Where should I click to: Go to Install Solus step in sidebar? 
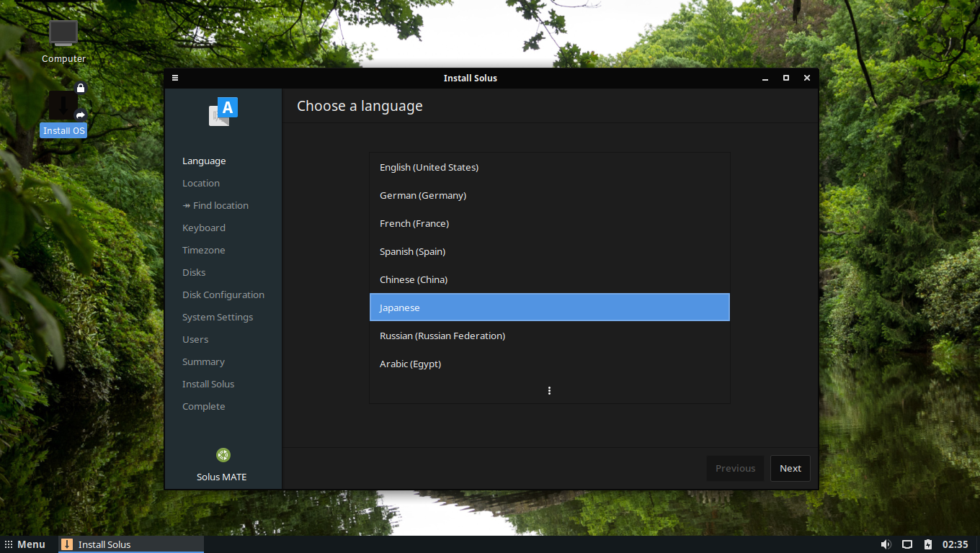pyautogui.click(x=208, y=385)
